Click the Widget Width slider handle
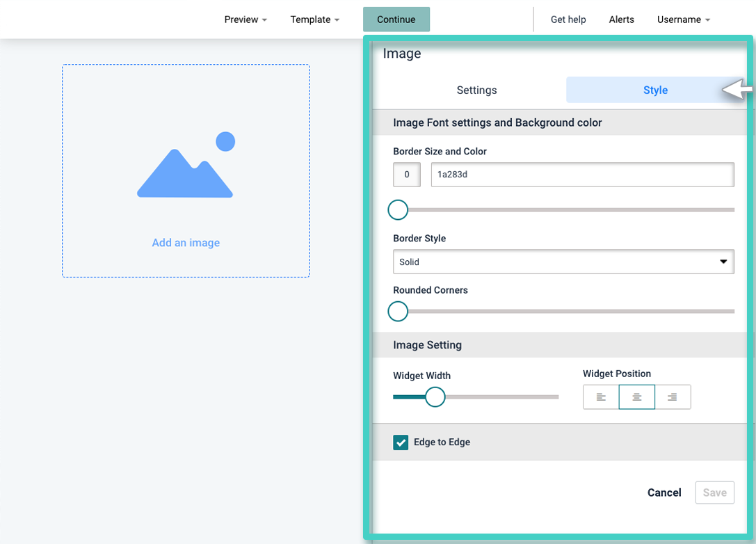Image resolution: width=756 pixels, height=544 pixels. tap(435, 397)
